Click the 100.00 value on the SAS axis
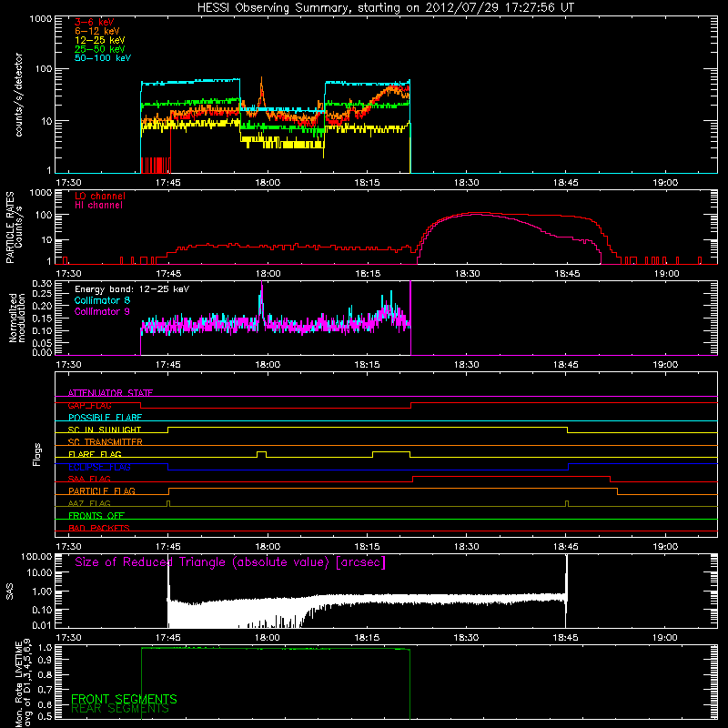728x728 pixels. click(36, 556)
